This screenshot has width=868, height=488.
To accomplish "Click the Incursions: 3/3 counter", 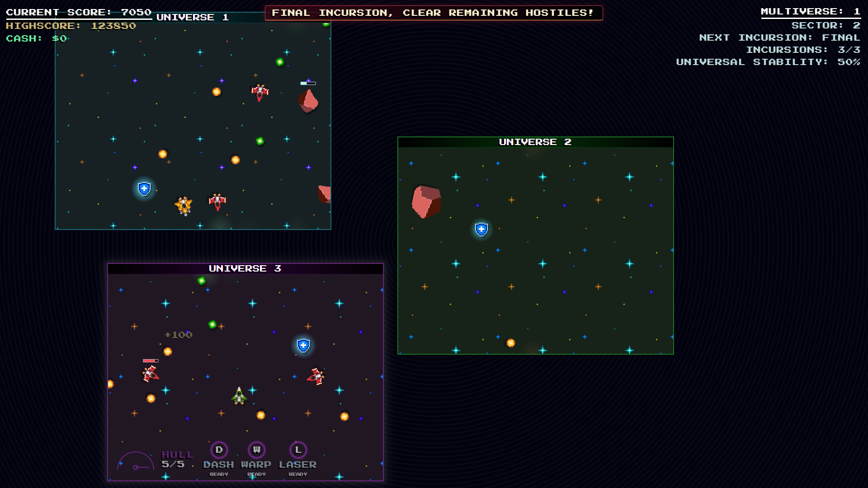I will tap(803, 50).
